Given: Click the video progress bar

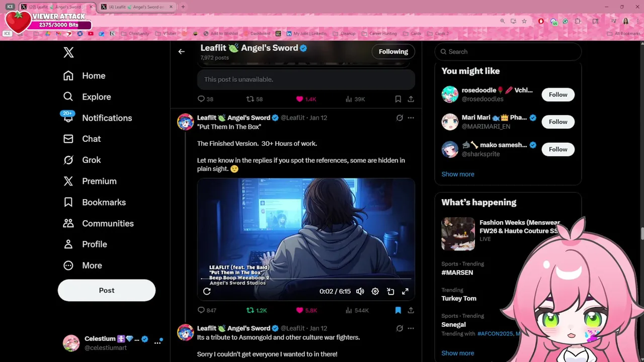Looking at the screenshot, I should (x=306, y=279).
